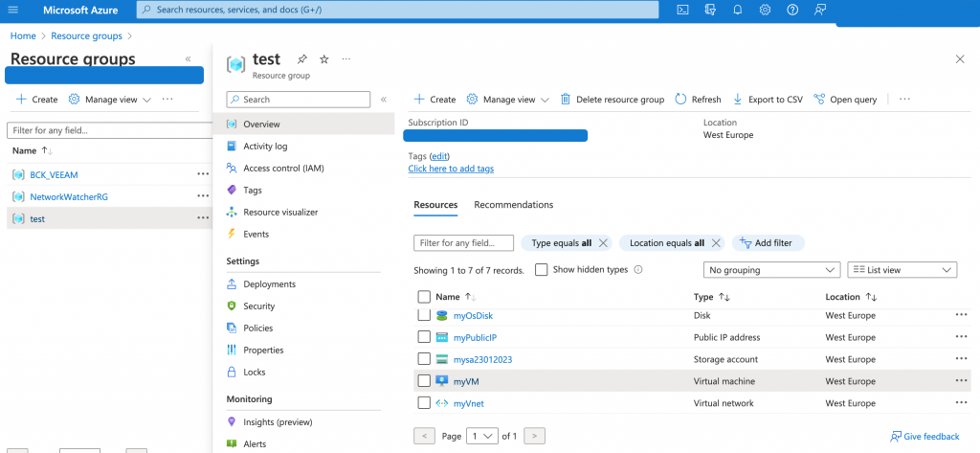Image resolution: width=980 pixels, height=453 pixels.
Task: Open context menu for myPublicIP row
Action: pyautogui.click(x=961, y=336)
